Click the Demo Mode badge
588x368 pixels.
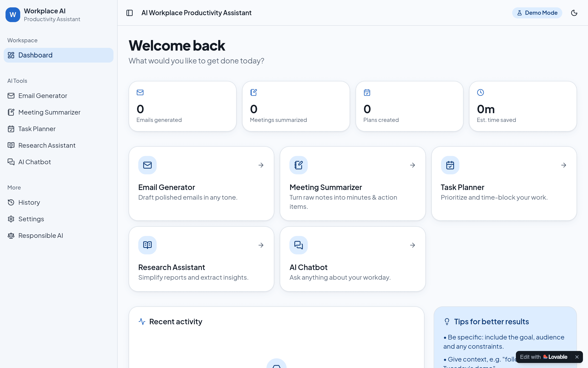click(537, 13)
